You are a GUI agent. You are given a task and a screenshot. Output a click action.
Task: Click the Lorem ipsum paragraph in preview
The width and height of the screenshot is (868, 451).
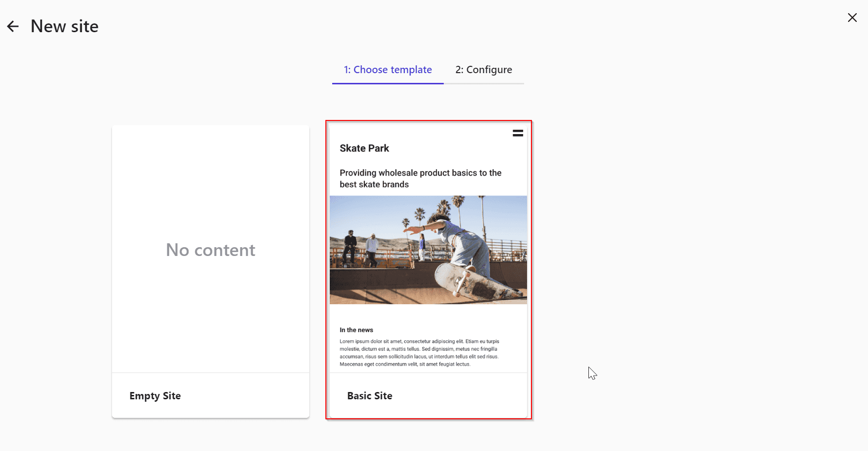click(419, 353)
